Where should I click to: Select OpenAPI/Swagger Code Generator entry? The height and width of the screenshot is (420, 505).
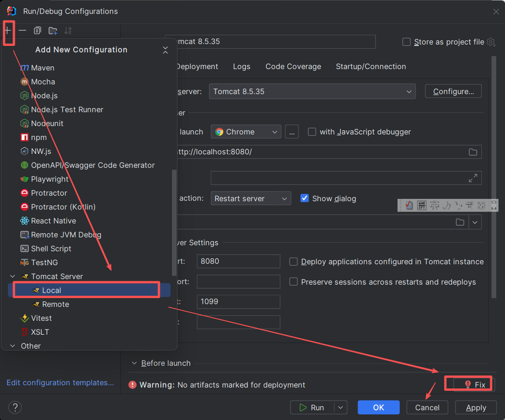tap(93, 165)
